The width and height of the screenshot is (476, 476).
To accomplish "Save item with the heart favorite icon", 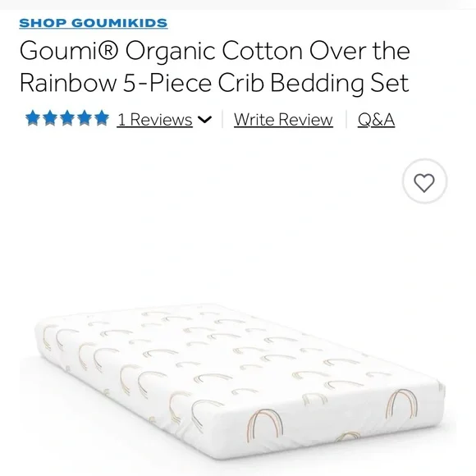I will click(x=424, y=182).
